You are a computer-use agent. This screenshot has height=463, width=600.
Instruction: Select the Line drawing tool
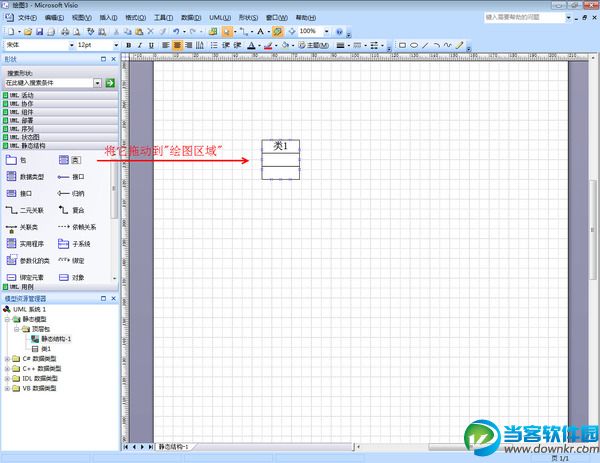425,45
